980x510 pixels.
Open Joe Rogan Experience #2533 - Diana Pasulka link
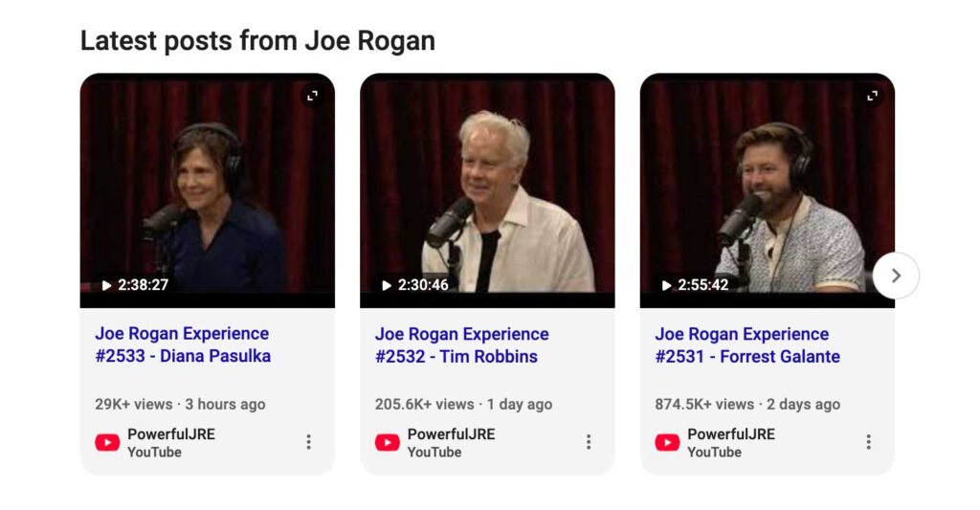(183, 344)
